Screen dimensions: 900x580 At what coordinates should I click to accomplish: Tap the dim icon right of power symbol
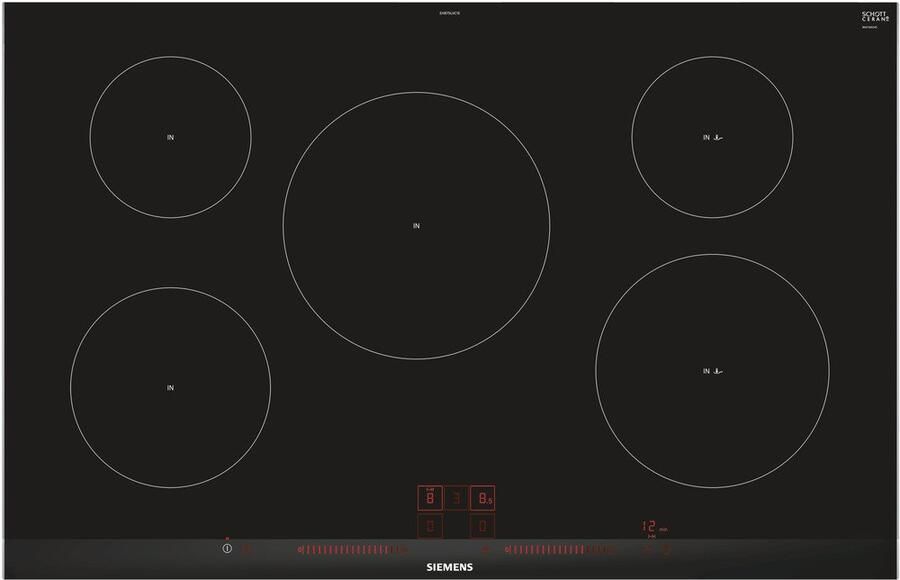(x=247, y=549)
